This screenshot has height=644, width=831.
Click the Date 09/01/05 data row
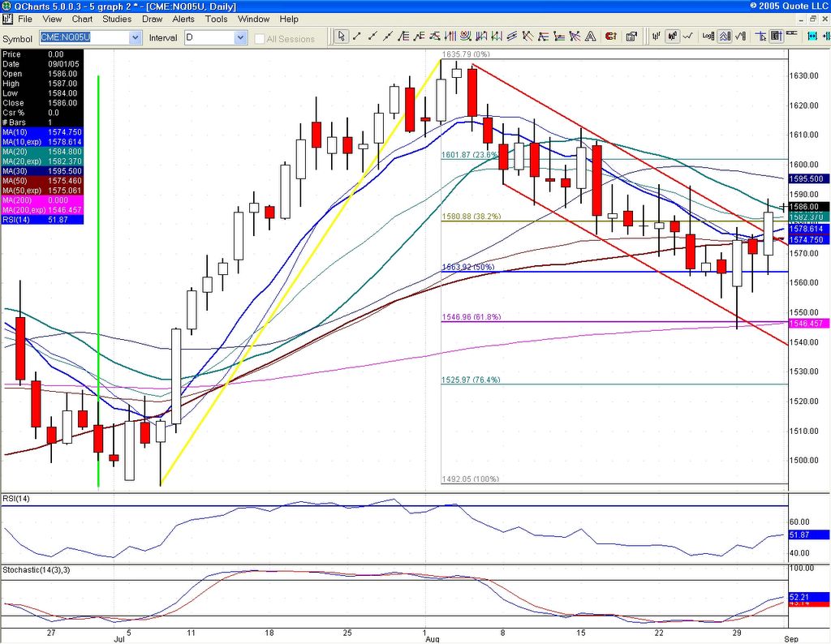point(42,64)
